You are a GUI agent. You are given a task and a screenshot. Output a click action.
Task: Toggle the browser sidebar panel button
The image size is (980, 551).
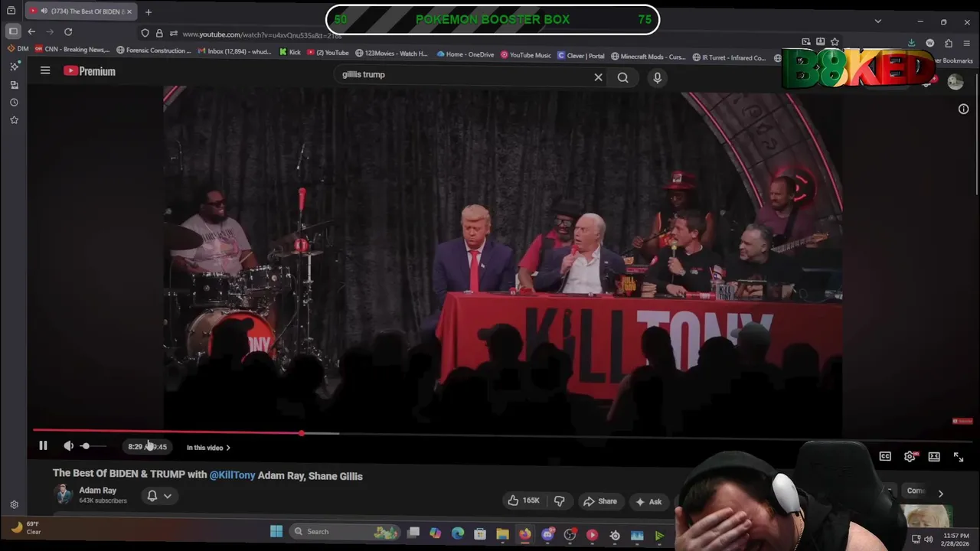pos(13,31)
